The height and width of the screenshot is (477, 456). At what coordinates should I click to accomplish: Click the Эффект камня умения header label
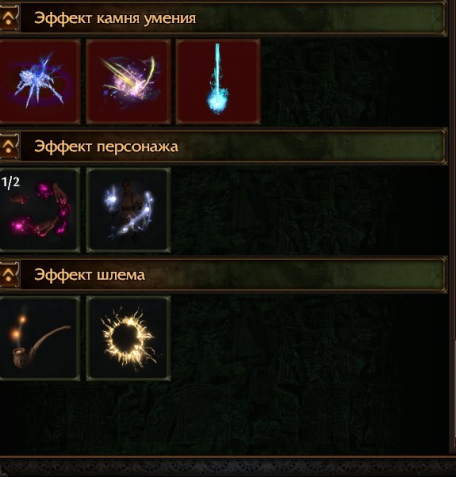[115, 18]
